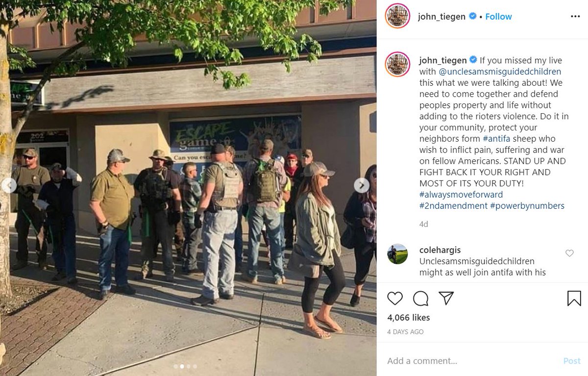View the 4,066 likes list
This screenshot has width=588, height=376.
[409, 318]
